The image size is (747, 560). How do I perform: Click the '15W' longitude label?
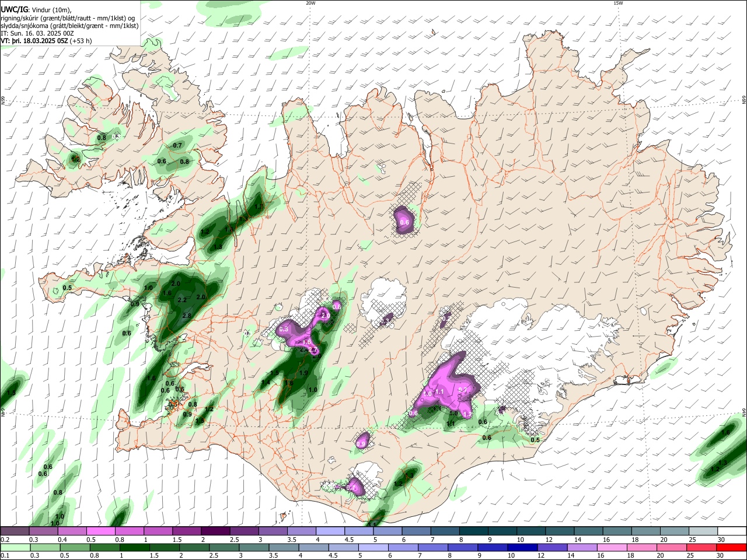[618, 3]
